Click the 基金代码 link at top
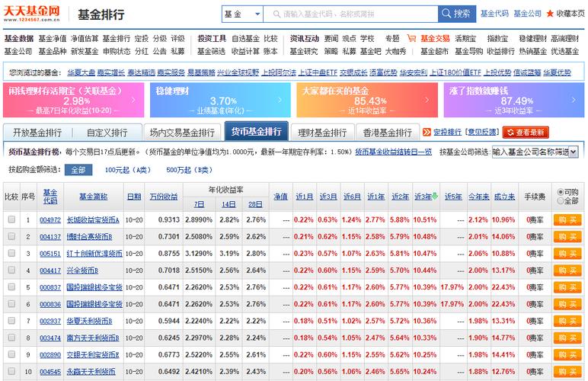The width and height of the screenshot is (588, 381). 494,14
